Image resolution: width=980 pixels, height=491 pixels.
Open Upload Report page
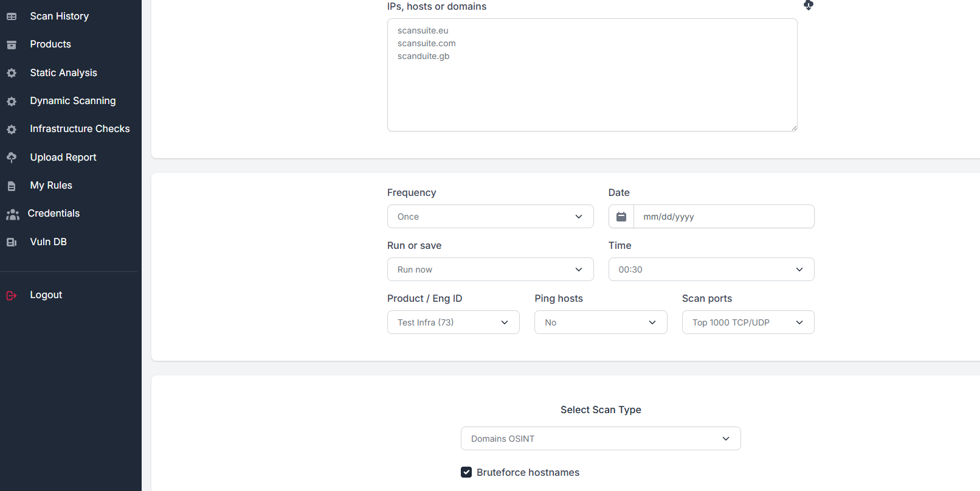tap(63, 158)
